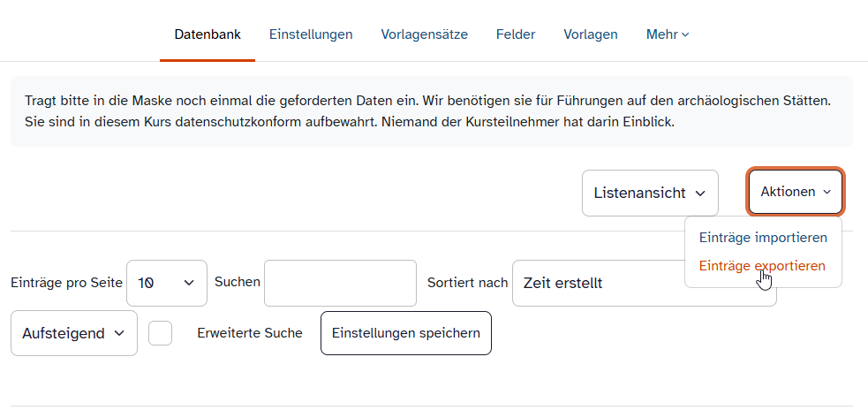Open the Felder tab
Image resolution: width=868 pixels, height=410 pixels.
[x=516, y=34]
